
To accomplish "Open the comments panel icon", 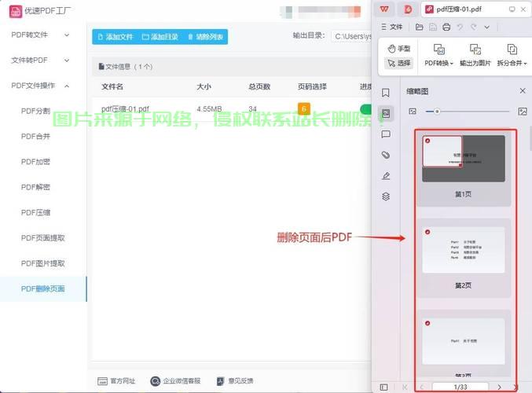I will coord(386,134).
